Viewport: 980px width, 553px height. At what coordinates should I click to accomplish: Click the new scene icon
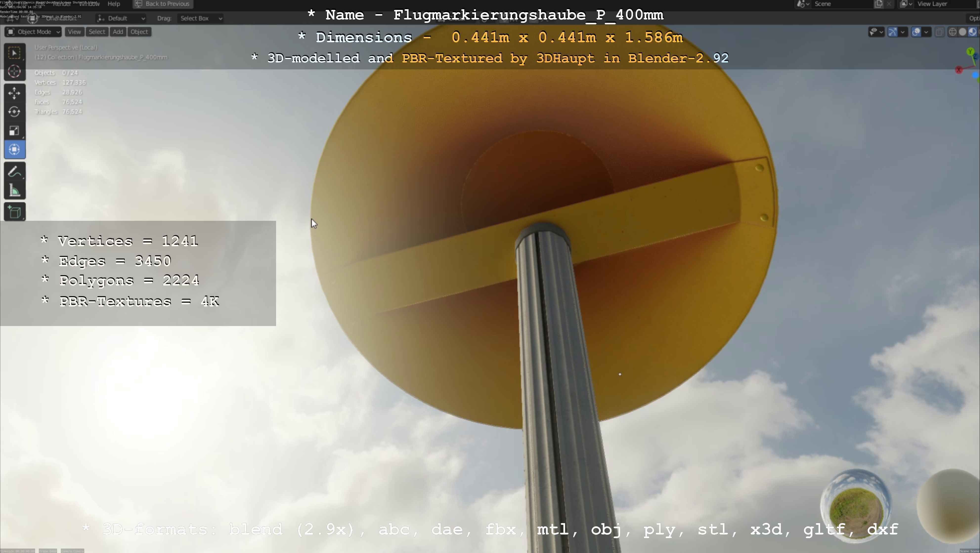[x=879, y=4]
